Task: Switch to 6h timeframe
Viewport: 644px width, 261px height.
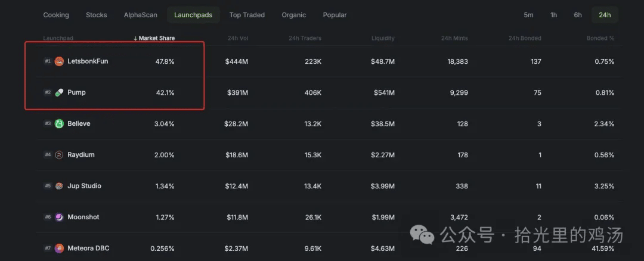Action: 578,15
